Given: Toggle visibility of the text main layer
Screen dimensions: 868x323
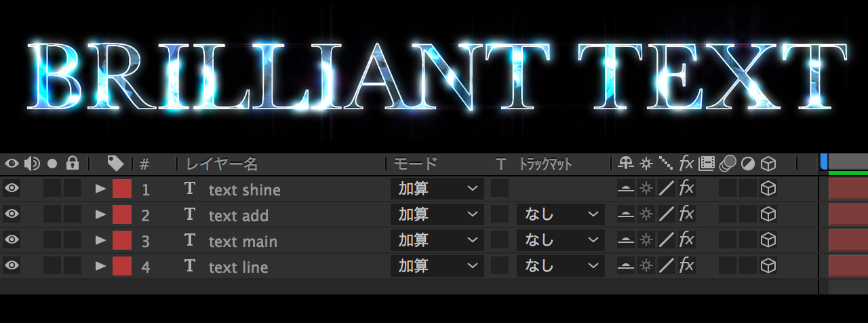Looking at the screenshot, I should [12, 241].
